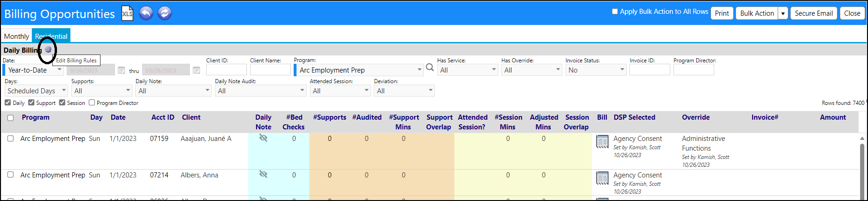Select the Aaajuan, Juané A row checkbox

click(x=11, y=138)
